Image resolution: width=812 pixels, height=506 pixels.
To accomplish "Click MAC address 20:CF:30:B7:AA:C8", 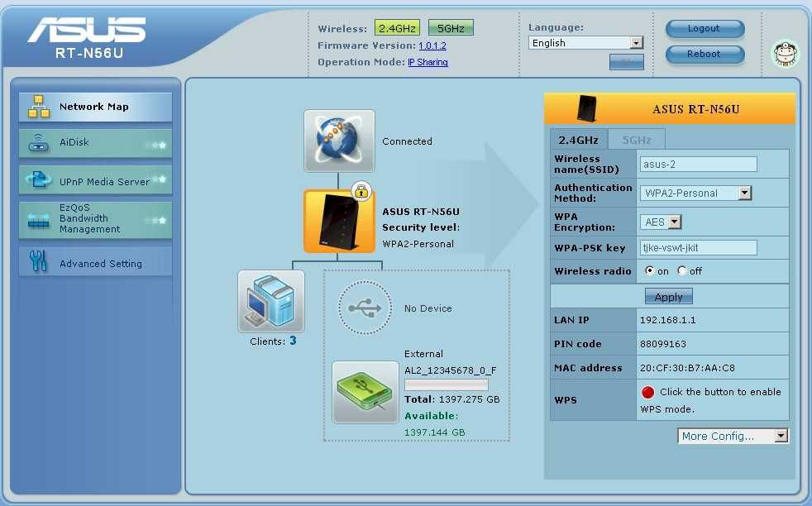I will [687, 368].
